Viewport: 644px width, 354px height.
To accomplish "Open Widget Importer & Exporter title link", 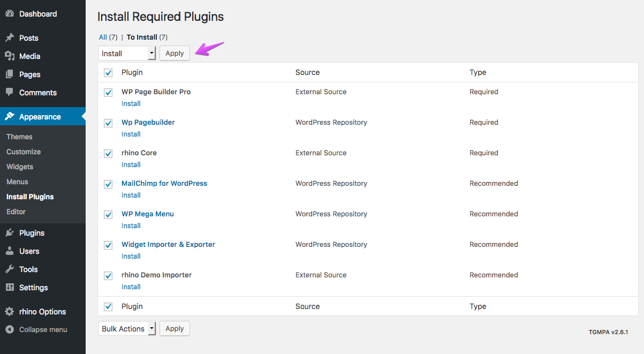I will (168, 245).
